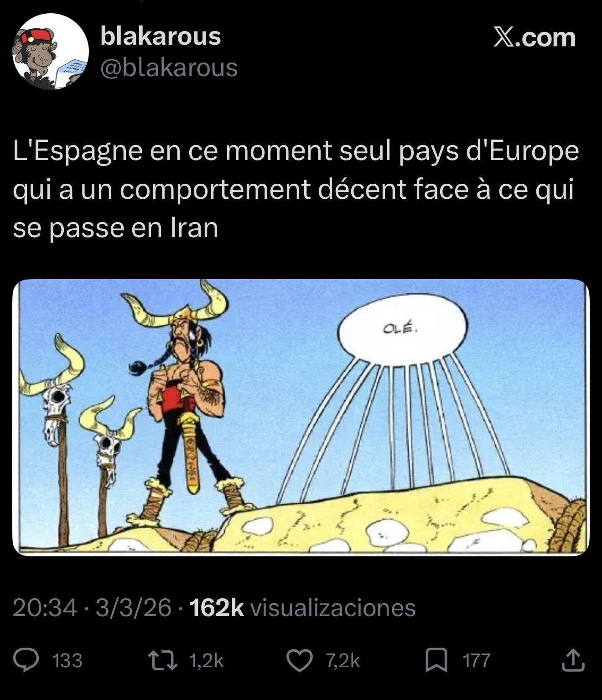This screenshot has height=700, width=602.
Task: Open the reply speech bubble icon
Action: (x=26, y=661)
